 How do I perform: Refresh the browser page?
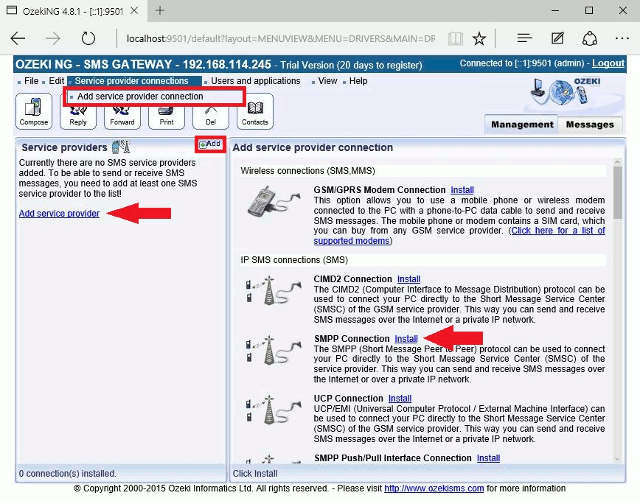89,39
